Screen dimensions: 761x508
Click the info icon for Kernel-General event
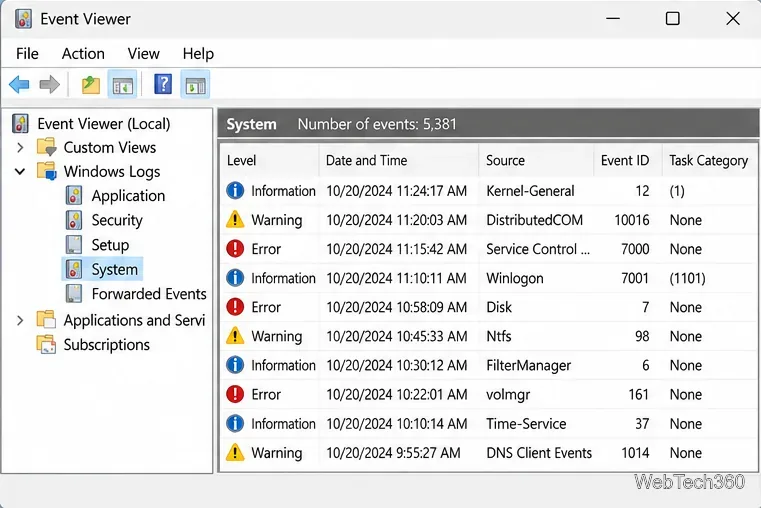point(235,191)
